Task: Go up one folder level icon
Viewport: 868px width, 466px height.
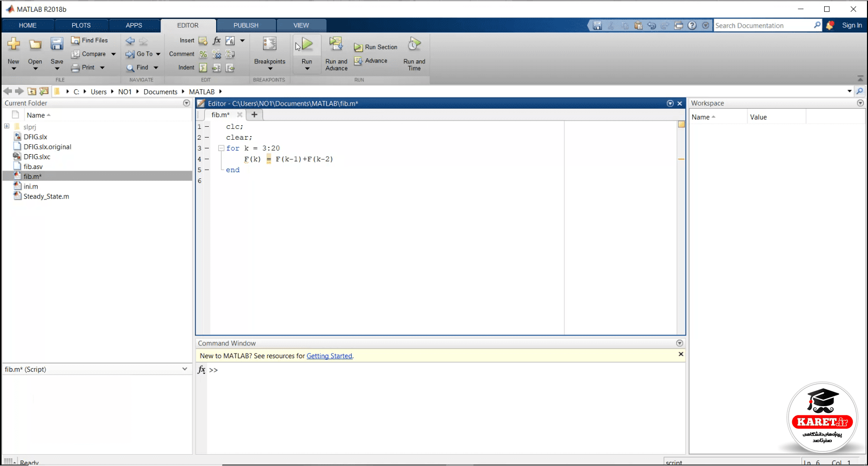Action: (x=32, y=91)
